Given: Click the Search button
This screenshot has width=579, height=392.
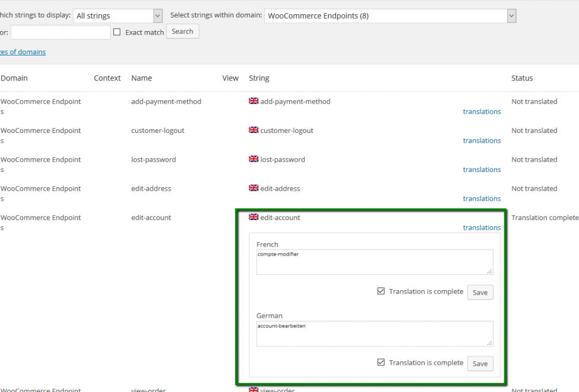Looking at the screenshot, I should click(183, 32).
